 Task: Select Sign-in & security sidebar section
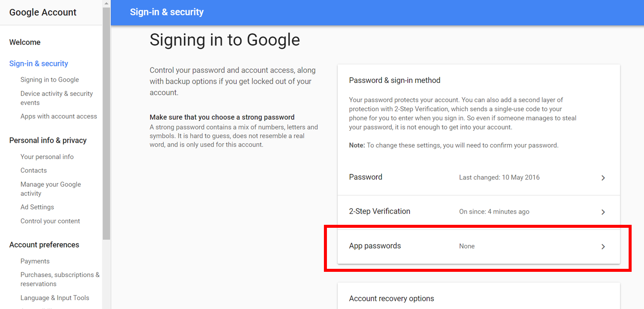[x=39, y=64]
